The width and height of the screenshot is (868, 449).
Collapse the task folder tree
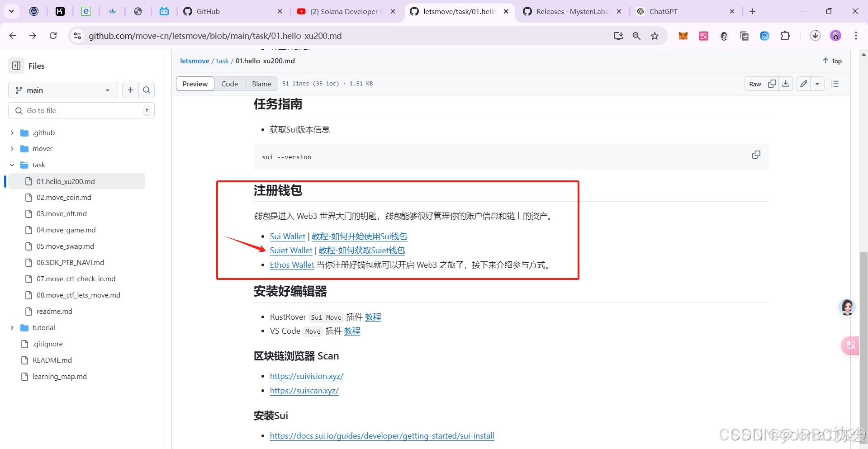pyautogui.click(x=12, y=165)
